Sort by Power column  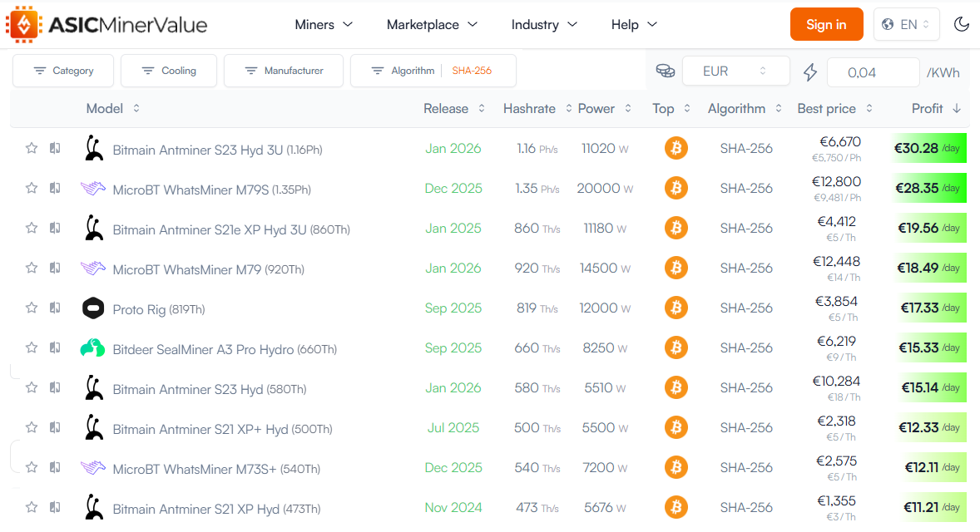click(604, 109)
